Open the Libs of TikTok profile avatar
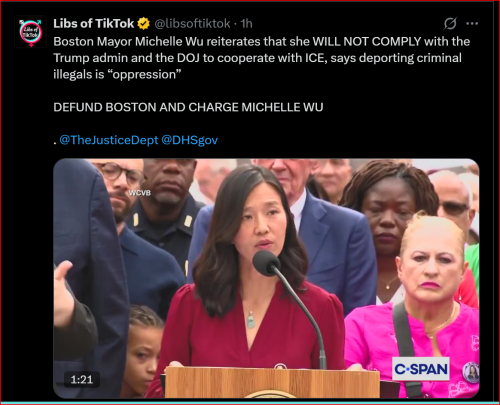Image resolution: width=500 pixels, height=405 pixels. [x=30, y=32]
